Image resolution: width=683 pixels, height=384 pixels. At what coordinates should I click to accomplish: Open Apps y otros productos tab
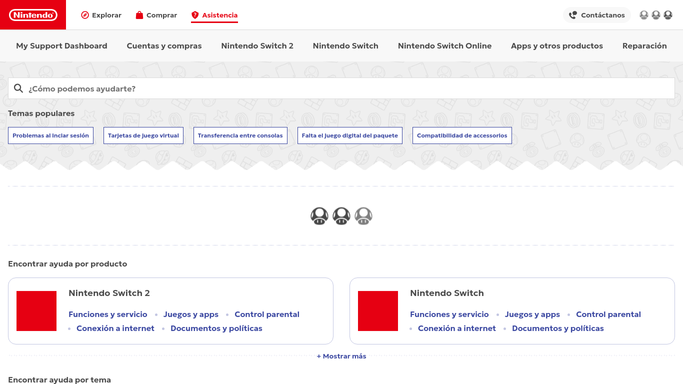tap(557, 46)
